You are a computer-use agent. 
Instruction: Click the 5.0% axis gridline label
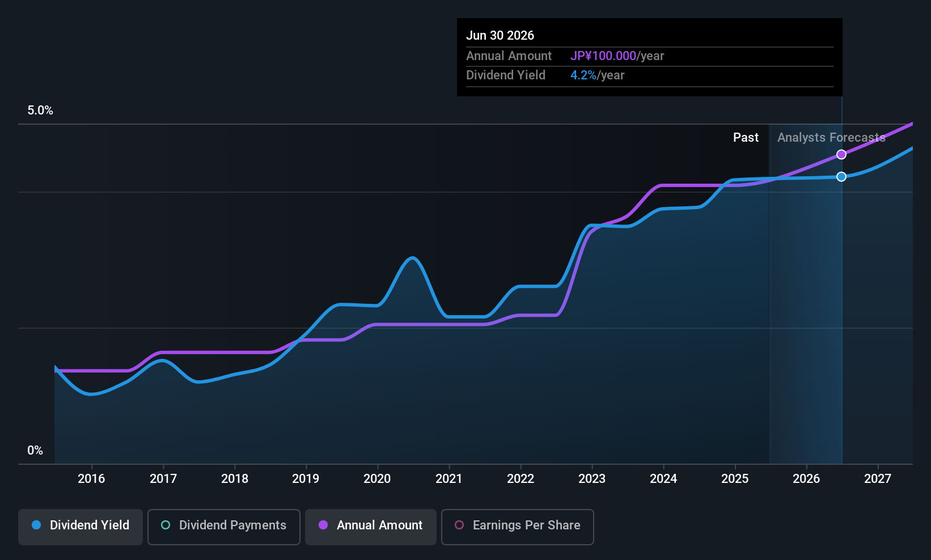coord(40,111)
